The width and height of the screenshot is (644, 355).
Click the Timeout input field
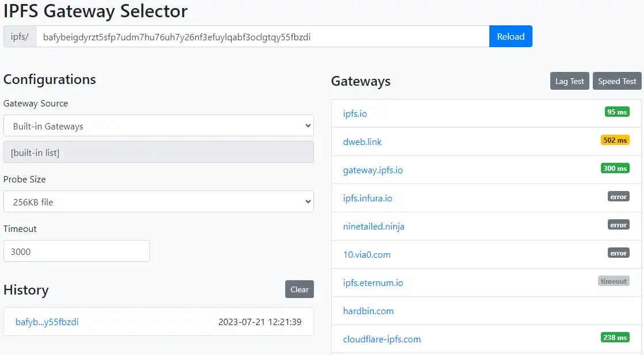[x=77, y=251]
